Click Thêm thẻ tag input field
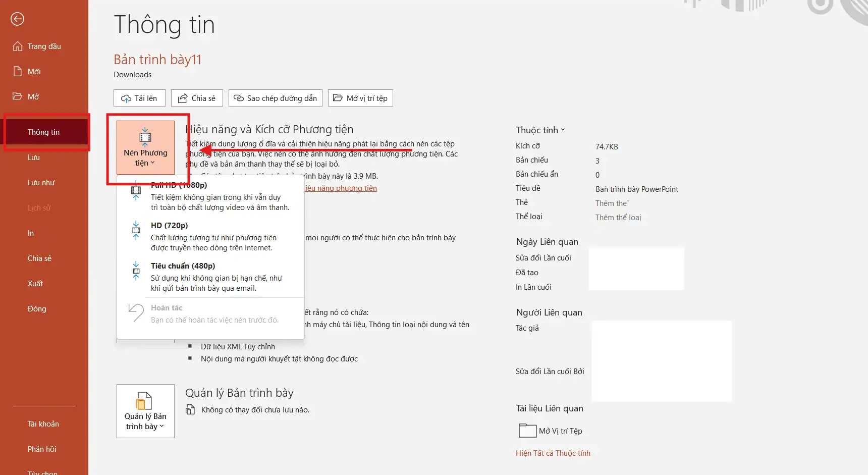The width and height of the screenshot is (868, 475). 612,203
